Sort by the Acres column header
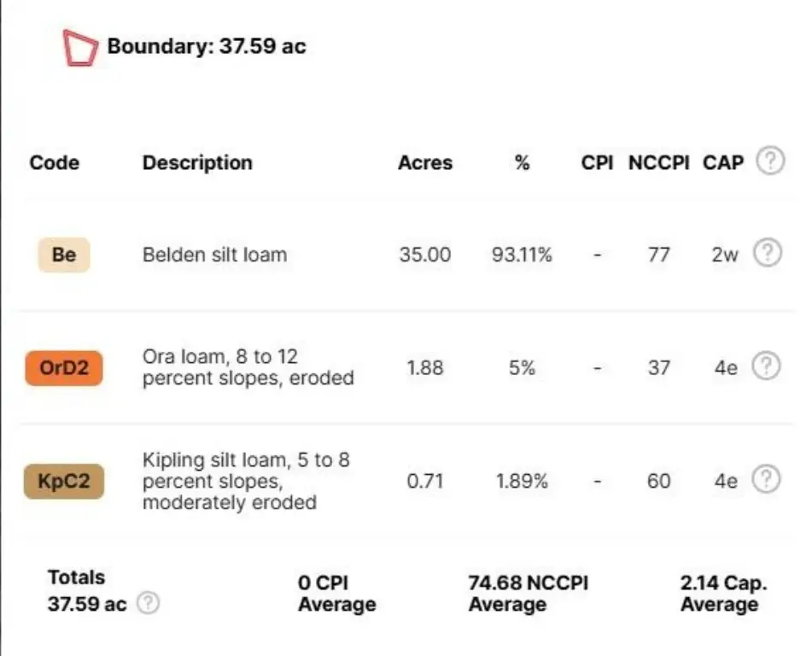Viewport: 812px width, 656px height. coord(424,162)
